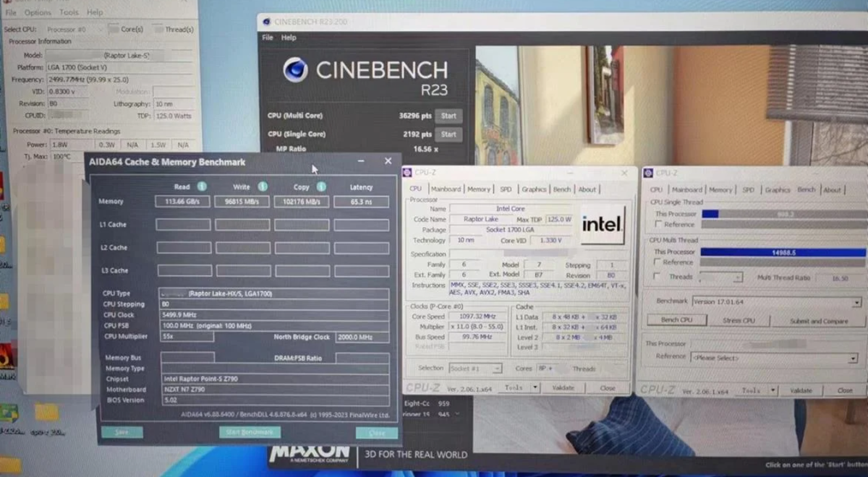Click the Memory Latency value 65.3 ns
The image size is (868, 477).
[361, 202]
